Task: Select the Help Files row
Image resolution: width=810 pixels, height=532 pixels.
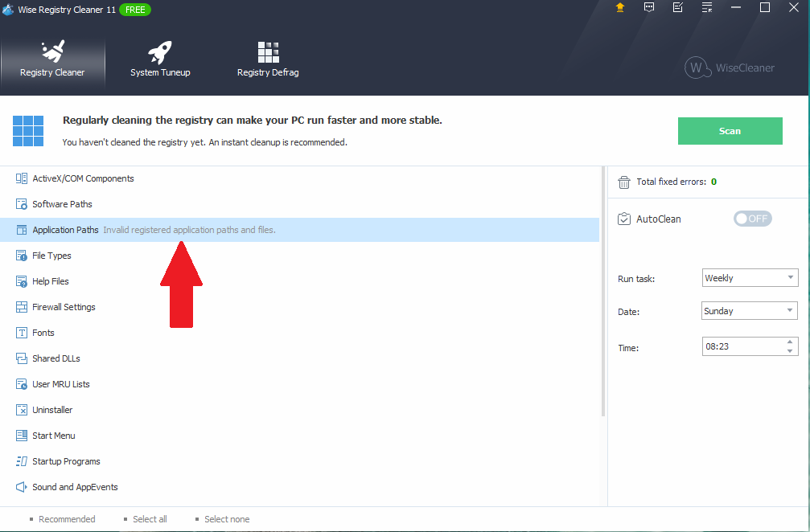Action: [x=299, y=281]
